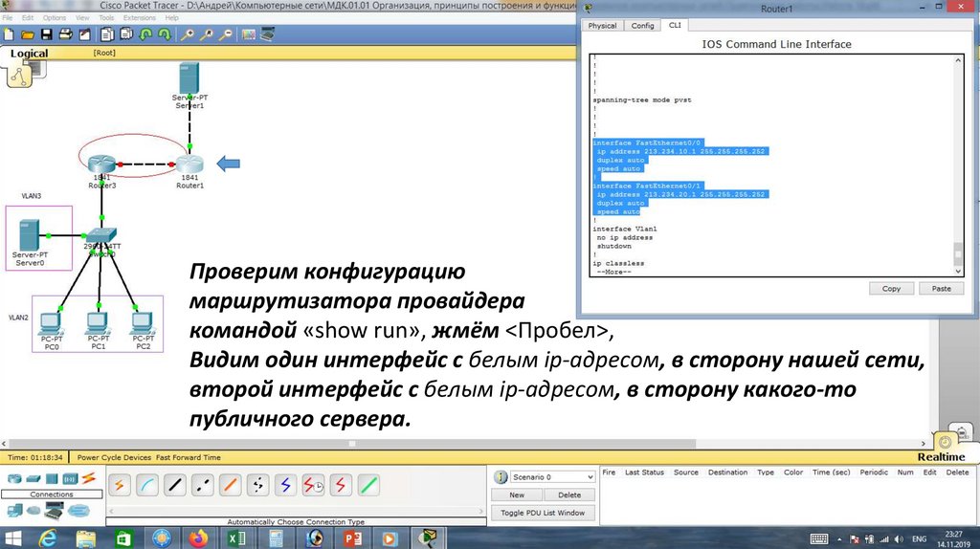Switch to Router1 Physical tab

[x=603, y=26]
